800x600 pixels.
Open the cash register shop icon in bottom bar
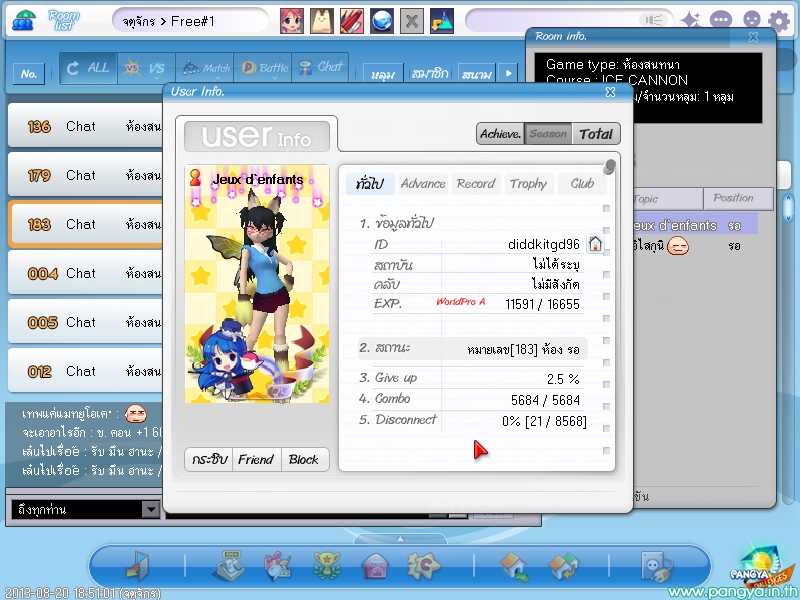click(x=229, y=565)
